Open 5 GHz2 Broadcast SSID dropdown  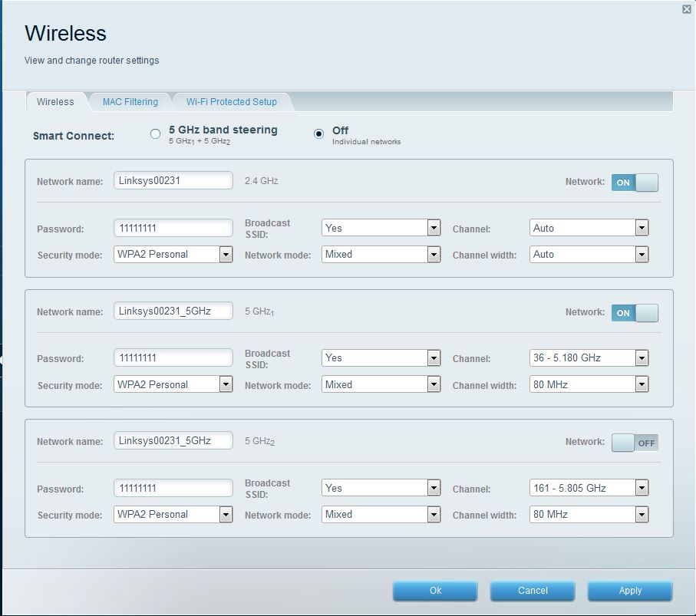[x=381, y=488]
